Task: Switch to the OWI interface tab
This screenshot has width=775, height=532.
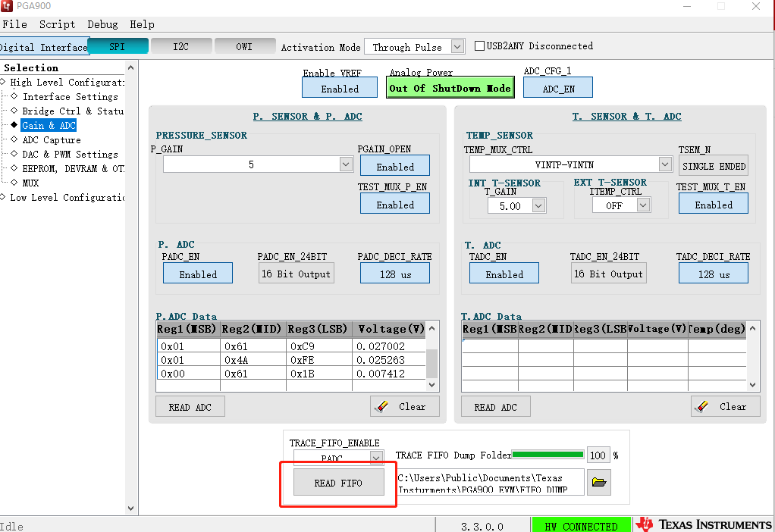Action: point(244,46)
